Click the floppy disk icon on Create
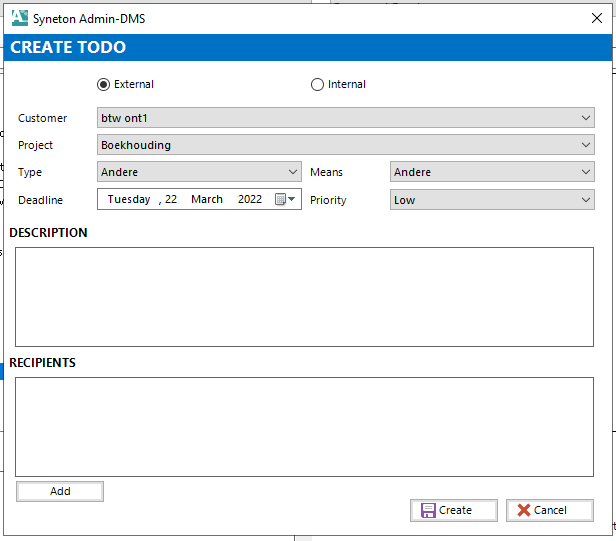 (x=428, y=510)
